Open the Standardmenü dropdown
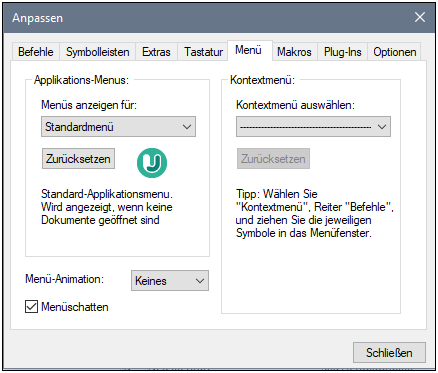 [x=118, y=127]
